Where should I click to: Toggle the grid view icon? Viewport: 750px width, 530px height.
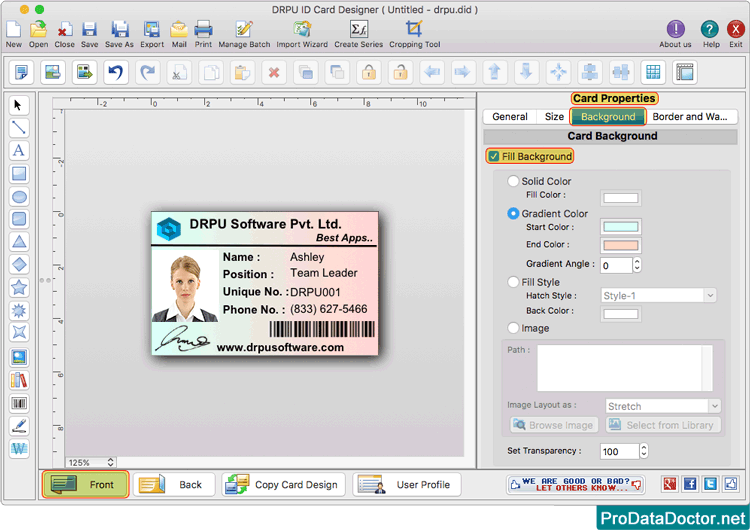pos(653,72)
